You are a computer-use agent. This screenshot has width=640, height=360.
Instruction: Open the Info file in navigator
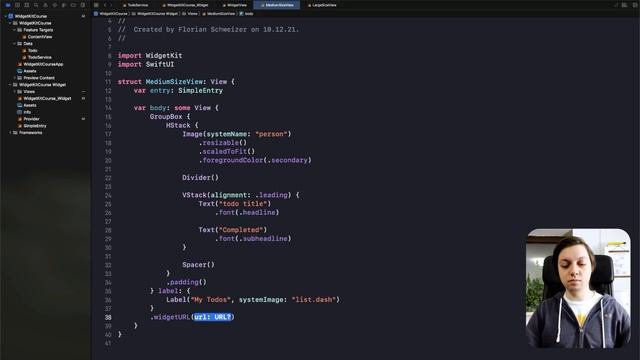24,112
